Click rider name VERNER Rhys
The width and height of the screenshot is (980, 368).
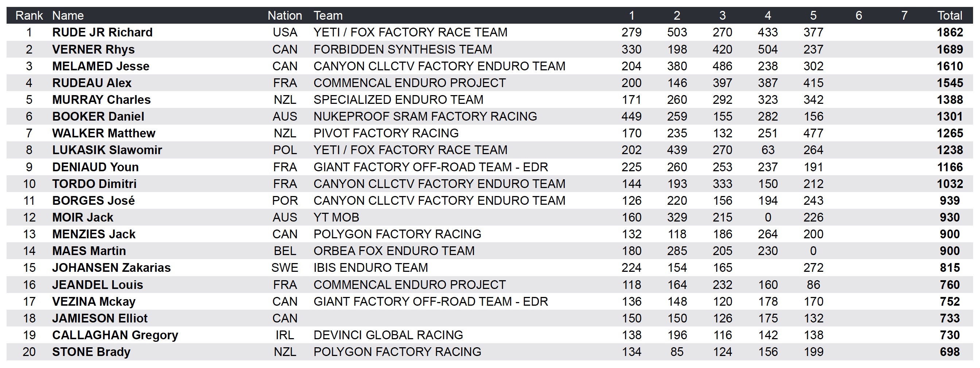tap(93, 50)
